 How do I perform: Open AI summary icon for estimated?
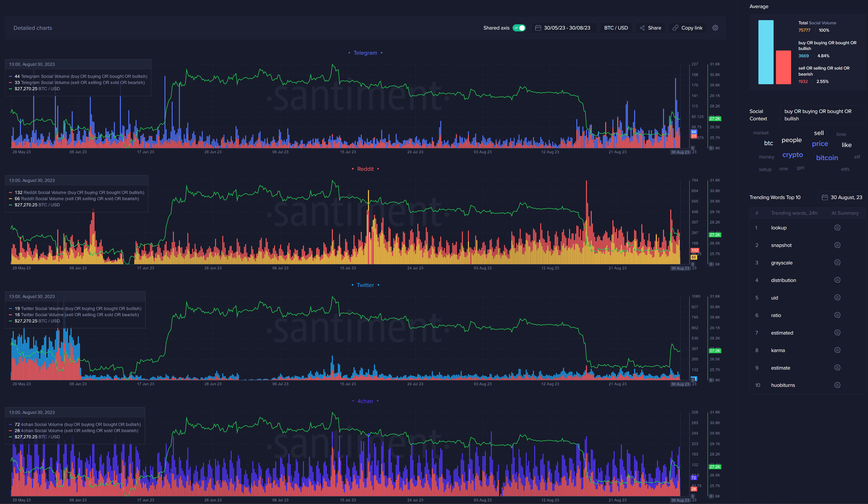pyautogui.click(x=837, y=333)
